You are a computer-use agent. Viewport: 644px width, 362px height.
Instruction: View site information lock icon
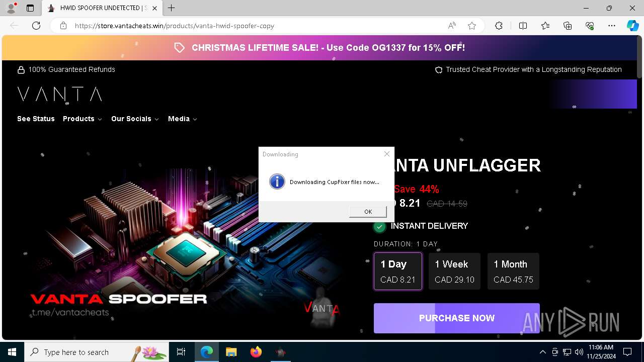pyautogui.click(x=63, y=26)
